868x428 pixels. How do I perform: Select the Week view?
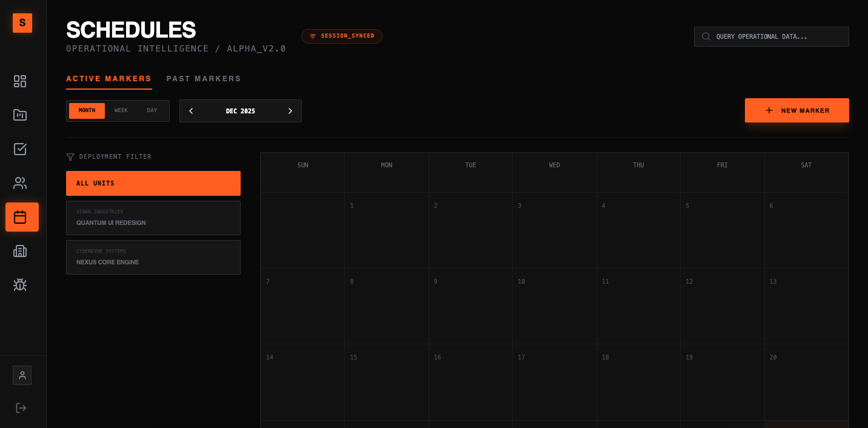pyautogui.click(x=121, y=111)
